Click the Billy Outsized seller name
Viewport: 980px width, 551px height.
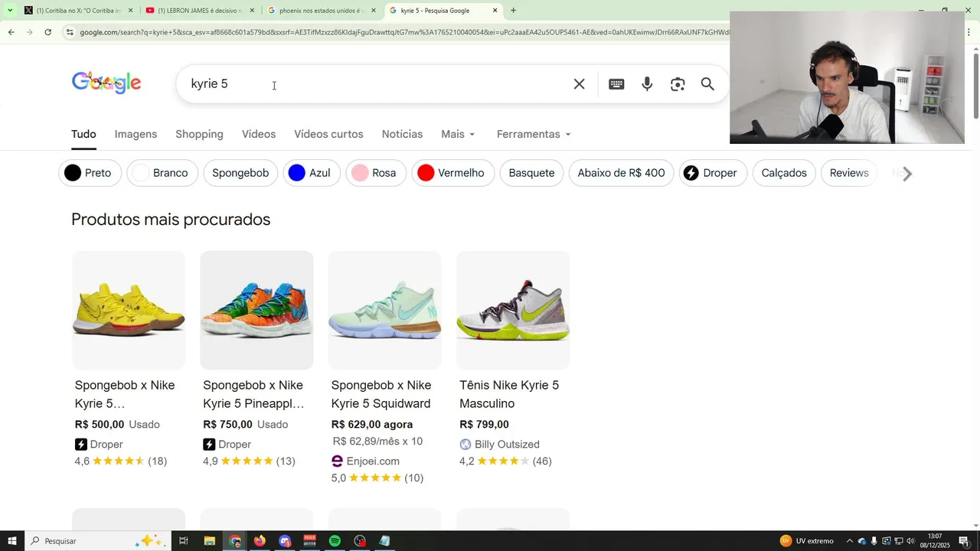[507, 445]
